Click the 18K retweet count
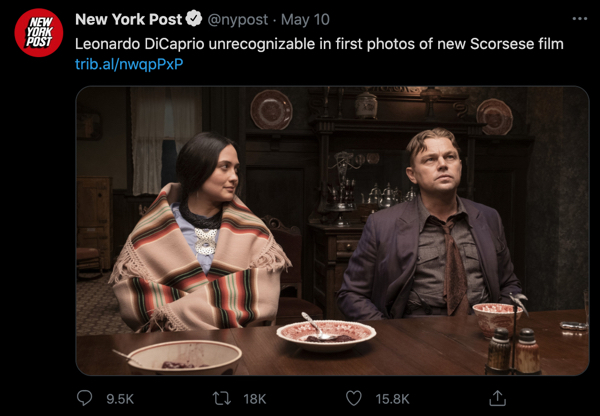 (x=255, y=398)
